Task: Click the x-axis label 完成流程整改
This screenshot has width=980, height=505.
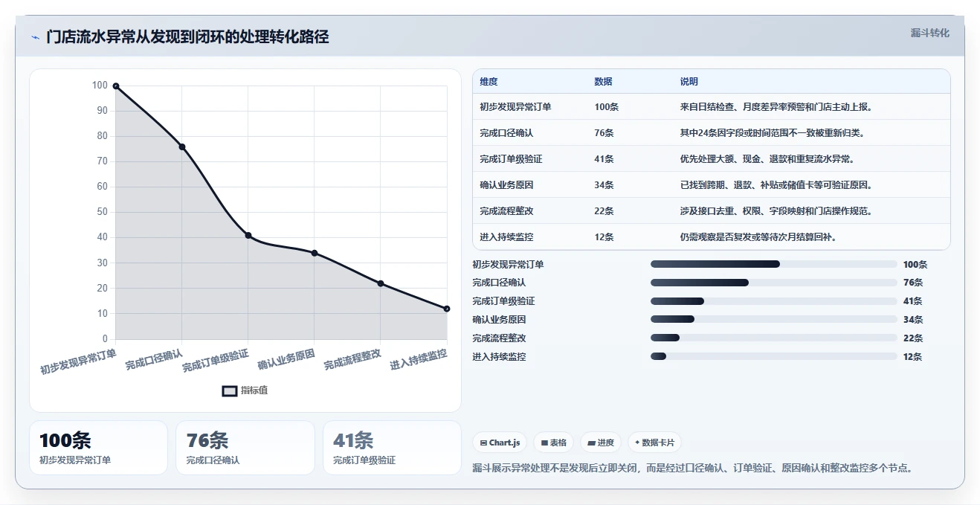Action: (352, 359)
